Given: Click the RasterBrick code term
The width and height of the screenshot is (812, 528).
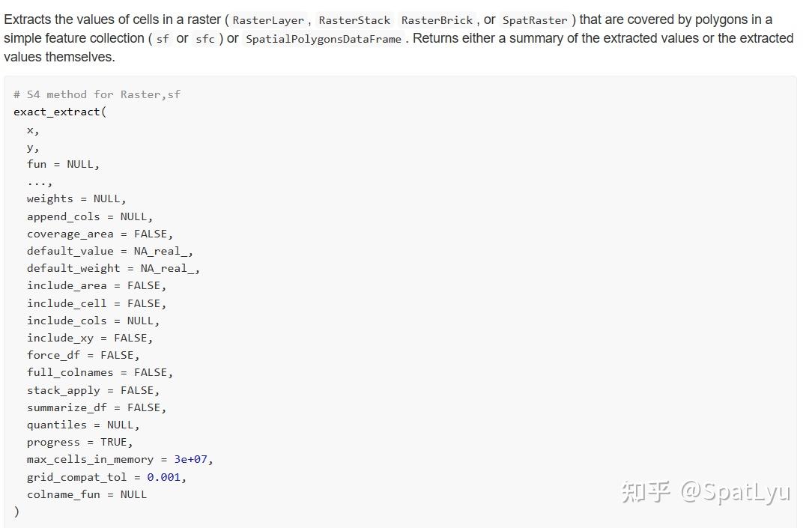Looking at the screenshot, I should [437, 20].
